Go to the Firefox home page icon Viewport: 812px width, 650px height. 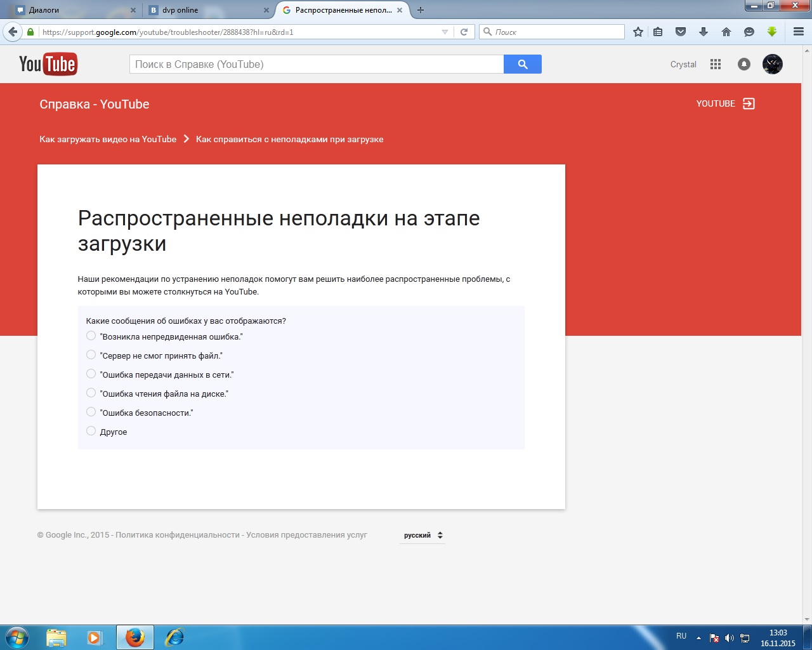click(726, 32)
